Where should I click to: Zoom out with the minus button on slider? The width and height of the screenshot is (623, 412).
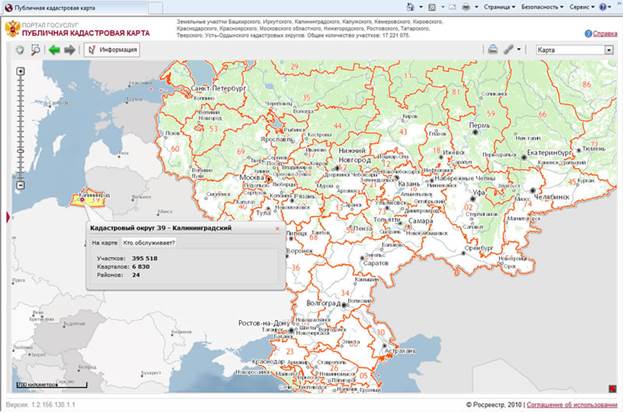pyautogui.click(x=21, y=185)
